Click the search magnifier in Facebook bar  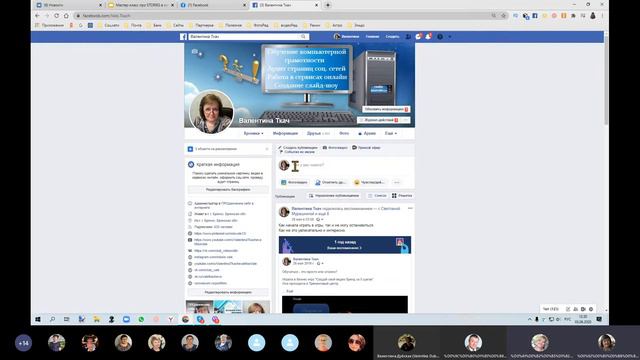click(303, 37)
